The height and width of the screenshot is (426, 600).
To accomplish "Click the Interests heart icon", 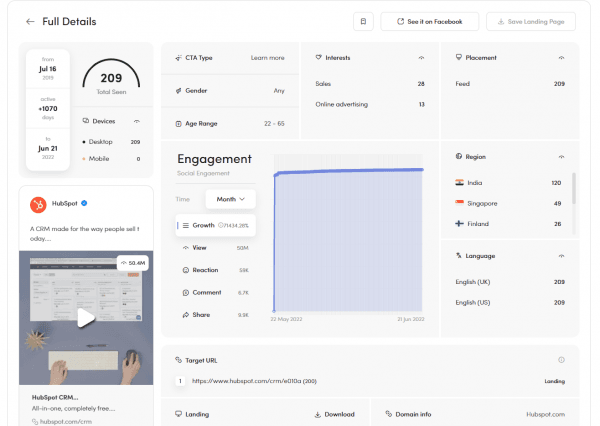I will coord(318,57).
